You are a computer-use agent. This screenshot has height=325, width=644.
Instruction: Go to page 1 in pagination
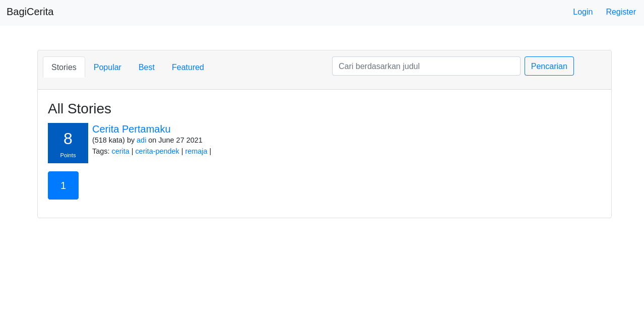click(x=63, y=185)
